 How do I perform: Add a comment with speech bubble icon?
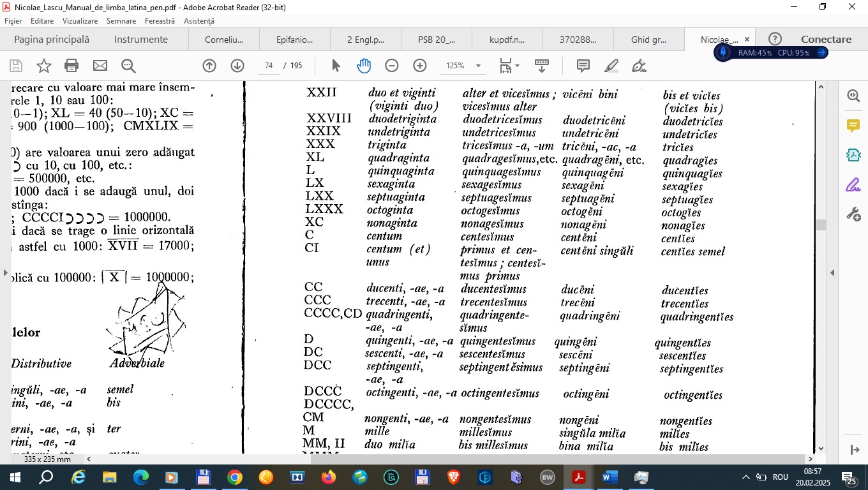pos(583,66)
